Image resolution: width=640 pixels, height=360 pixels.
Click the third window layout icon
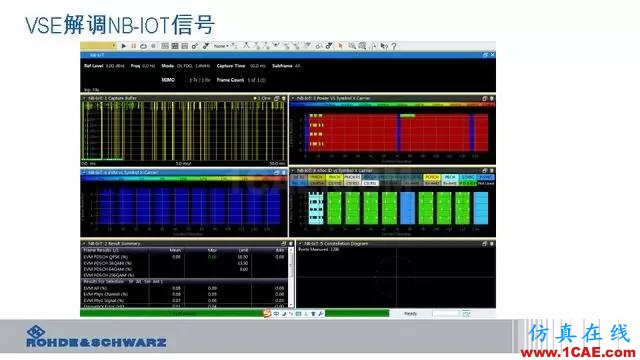coord(184,46)
